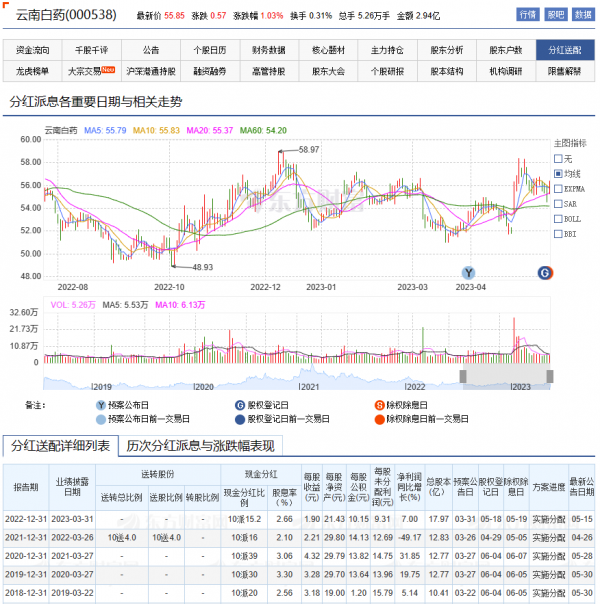Screen dimensions: 600x604
Task: Click the 行情 button
Action: pyautogui.click(x=527, y=15)
